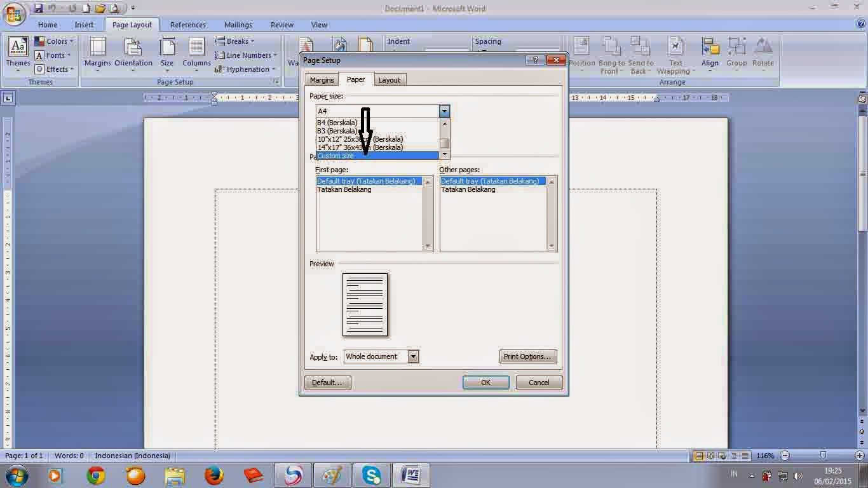Click the Word Help icon

[860, 24]
